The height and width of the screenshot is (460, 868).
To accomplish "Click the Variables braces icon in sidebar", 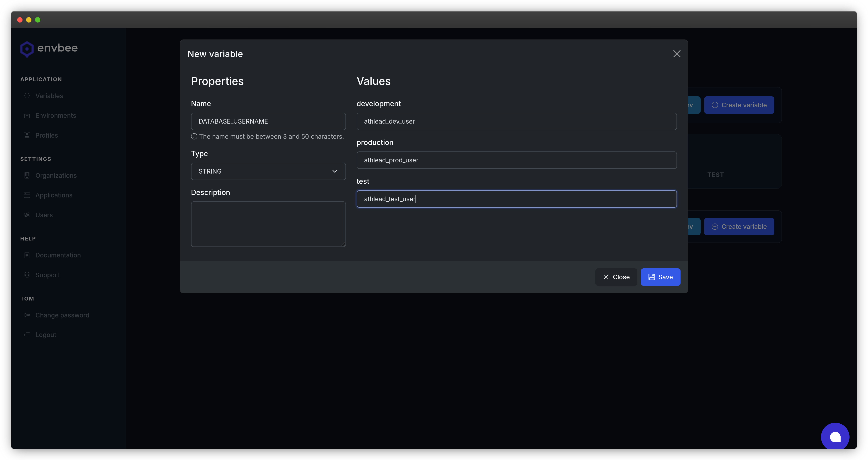I will point(27,96).
